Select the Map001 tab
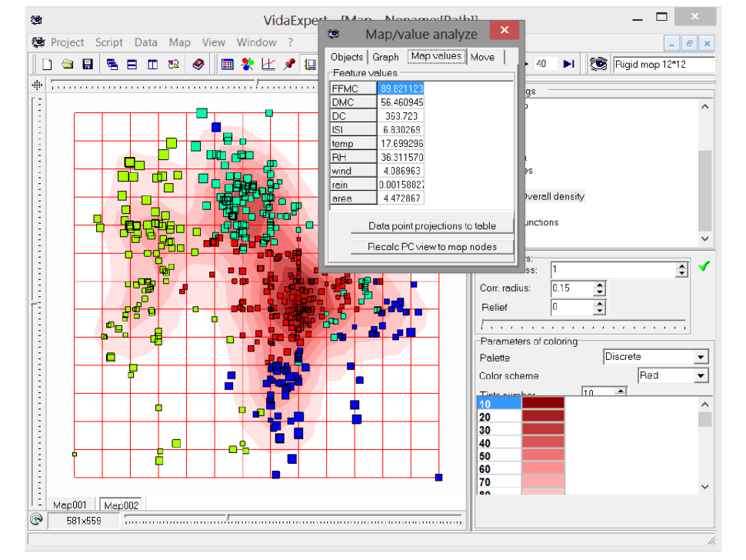The width and height of the screenshot is (746, 560). [x=70, y=505]
